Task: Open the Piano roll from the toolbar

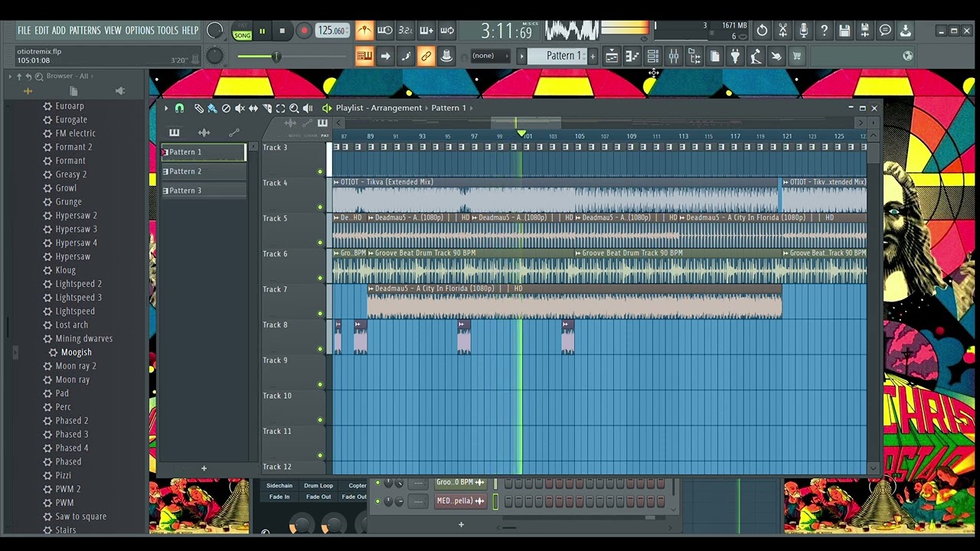Action: click(632, 56)
